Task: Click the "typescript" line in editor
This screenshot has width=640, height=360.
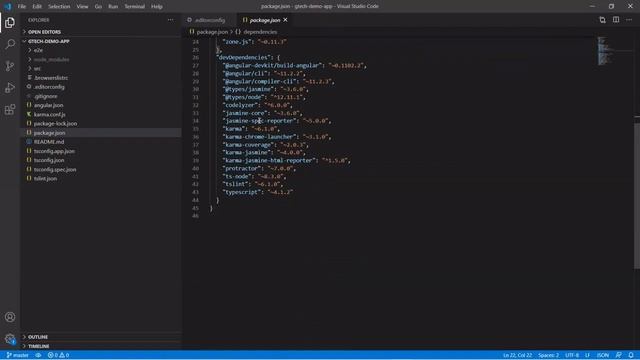Action: [258, 192]
